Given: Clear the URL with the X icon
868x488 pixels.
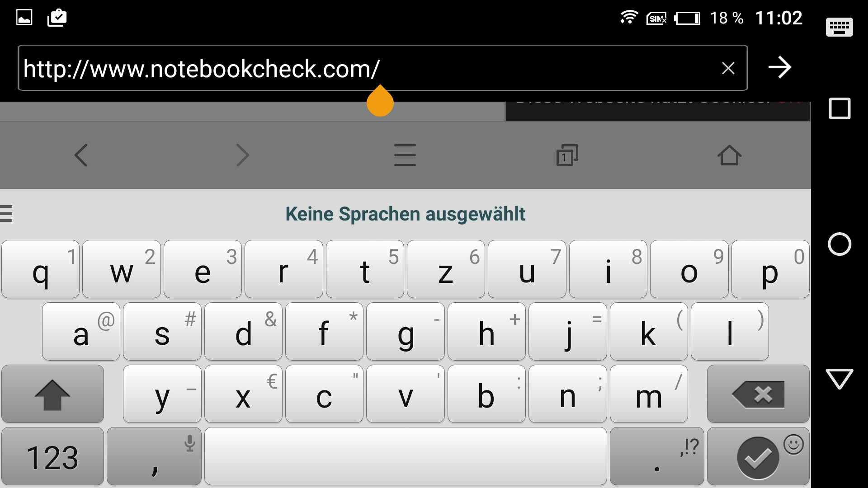Looking at the screenshot, I should tap(728, 68).
